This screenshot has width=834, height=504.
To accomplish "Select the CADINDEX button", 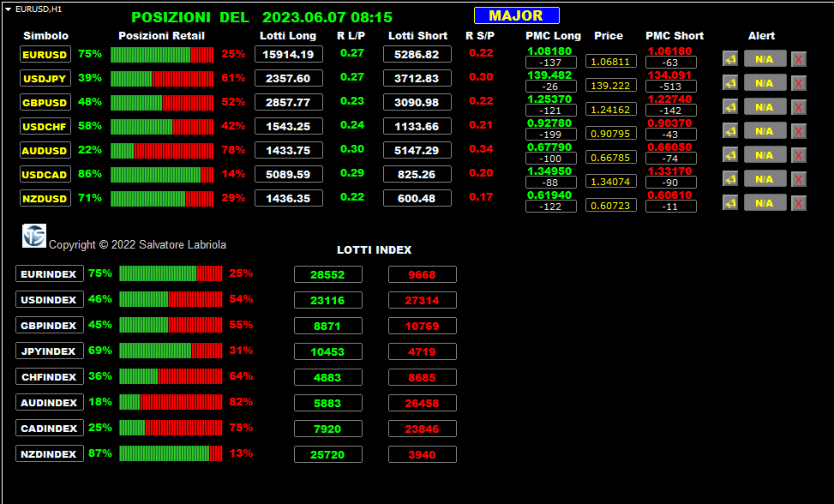I will click(x=50, y=428).
